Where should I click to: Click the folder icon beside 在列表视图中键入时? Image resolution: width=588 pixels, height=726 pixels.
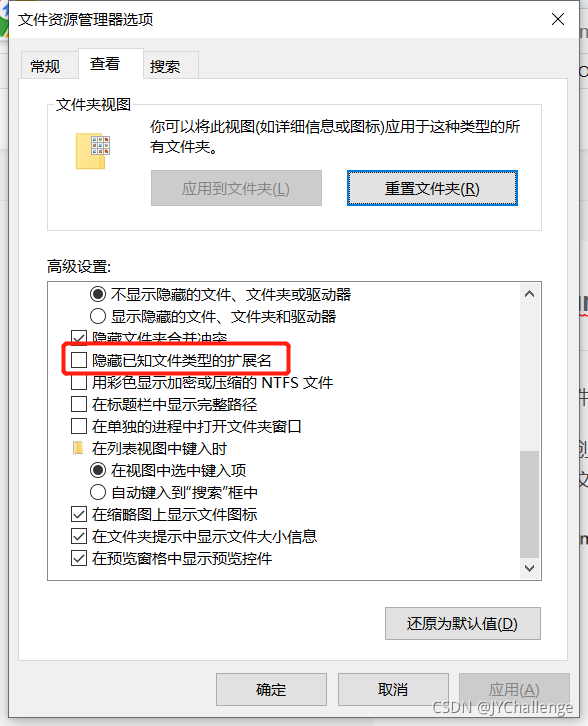point(78,448)
